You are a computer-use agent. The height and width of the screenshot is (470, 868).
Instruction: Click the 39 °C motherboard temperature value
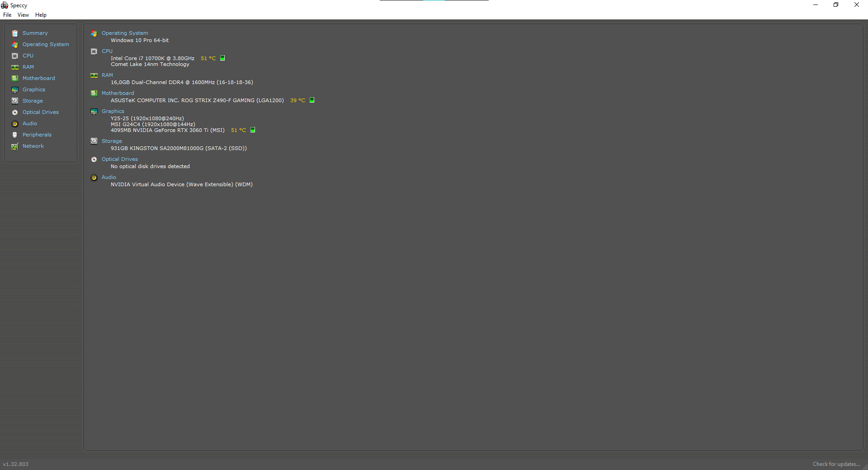[297, 100]
